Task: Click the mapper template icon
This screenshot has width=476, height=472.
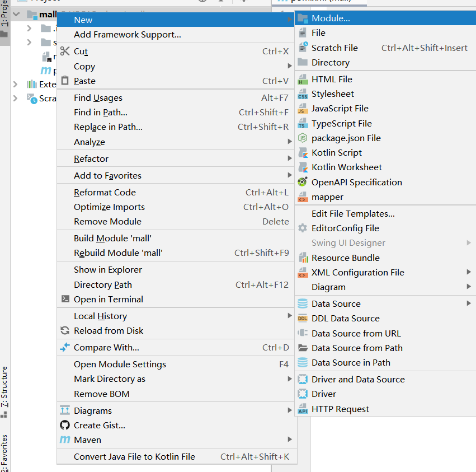Action: [x=303, y=197]
